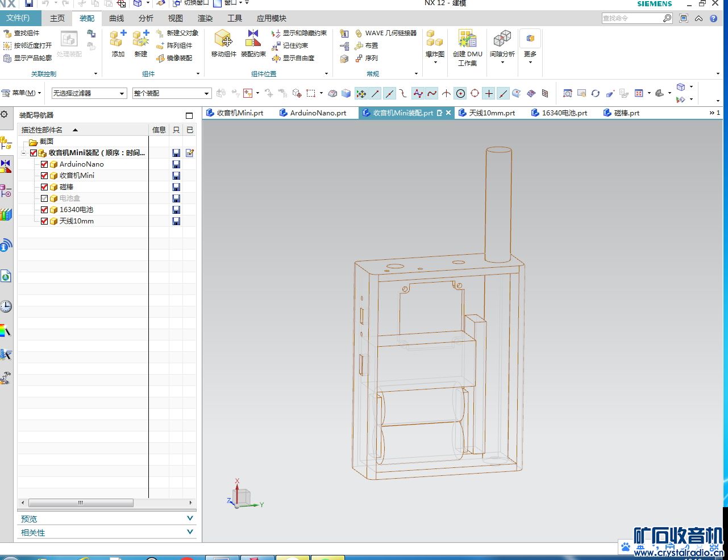
Task: Click the 信息 column header
Action: (x=159, y=130)
